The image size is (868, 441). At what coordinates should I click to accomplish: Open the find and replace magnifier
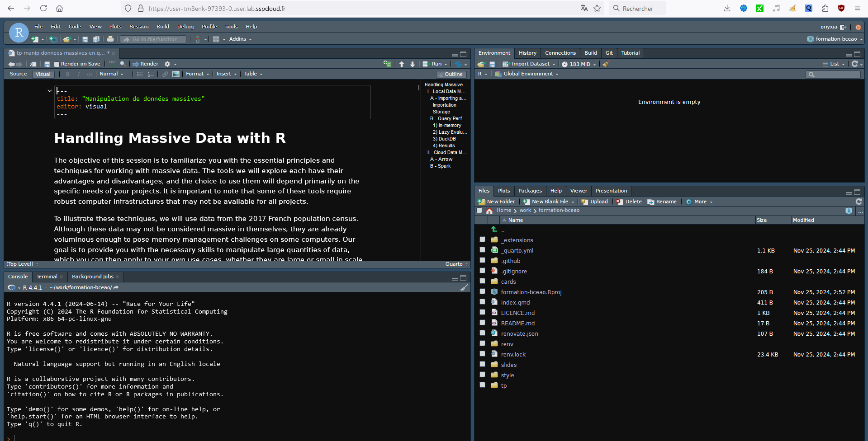[123, 64]
